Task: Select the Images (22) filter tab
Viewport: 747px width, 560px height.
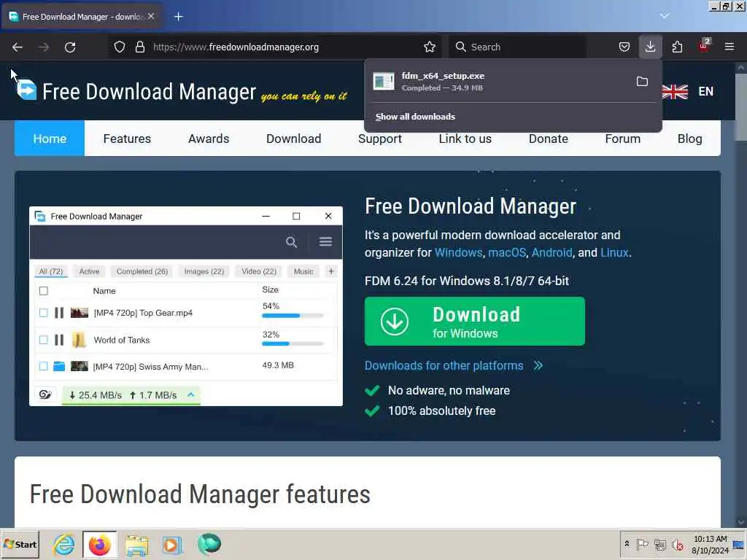Action: pos(204,271)
